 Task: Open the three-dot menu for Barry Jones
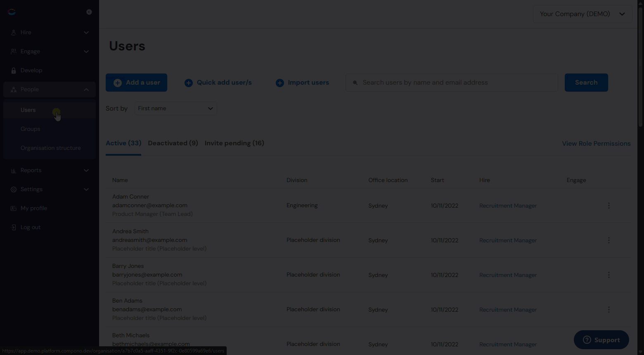pos(608,275)
